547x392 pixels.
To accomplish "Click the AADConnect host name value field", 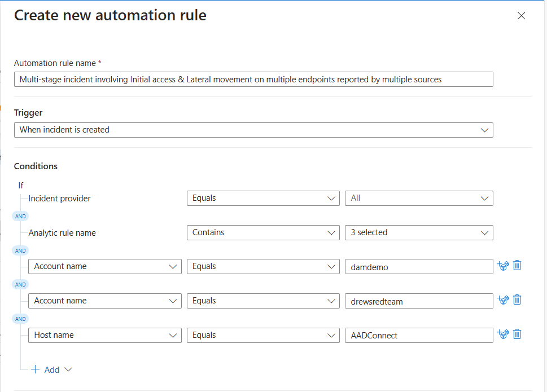I will [x=418, y=336].
